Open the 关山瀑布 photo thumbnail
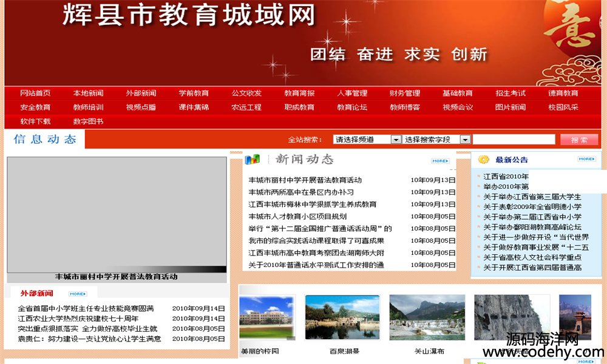Viewport: 607px width, 364px height. coord(427,317)
